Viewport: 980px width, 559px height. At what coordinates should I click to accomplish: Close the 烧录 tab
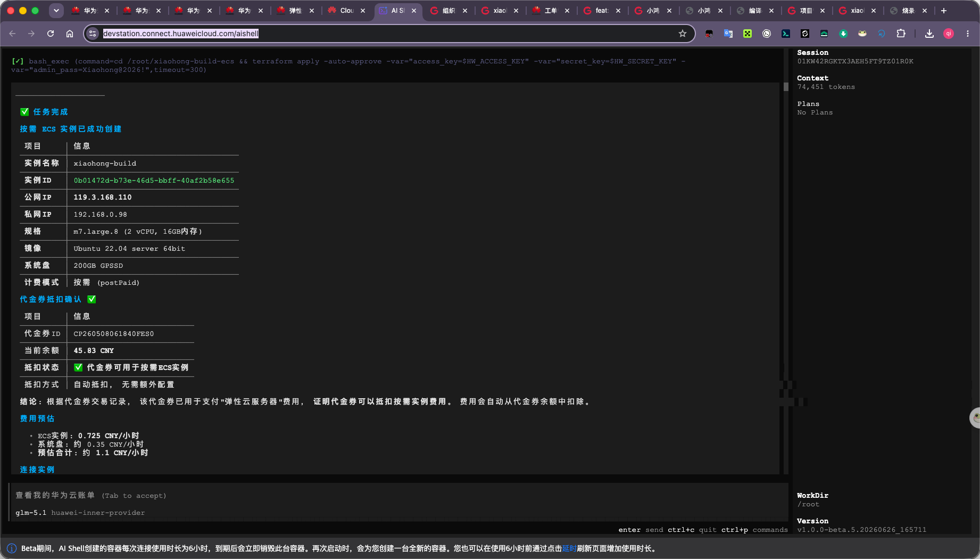tap(925, 11)
